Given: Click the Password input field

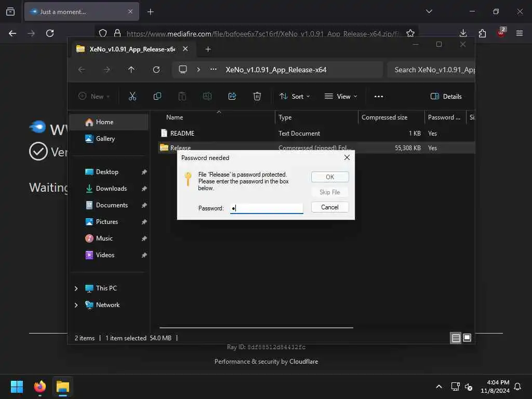Looking at the screenshot, I should [x=267, y=208].
